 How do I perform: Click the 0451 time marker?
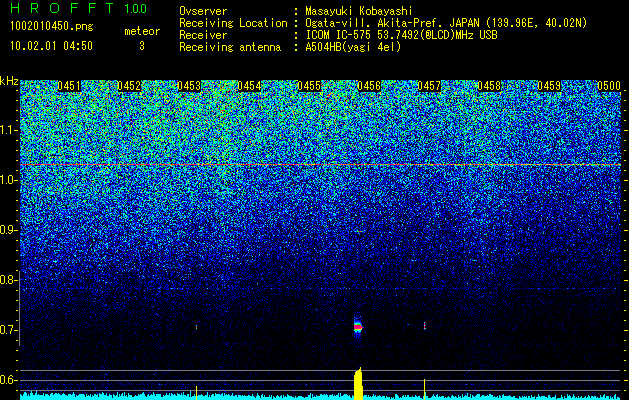(x=69, y=86)
